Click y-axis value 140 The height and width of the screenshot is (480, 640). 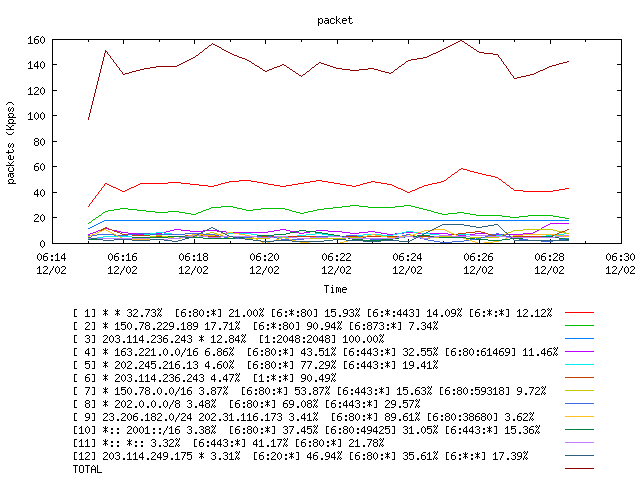[x=36, y=65]
